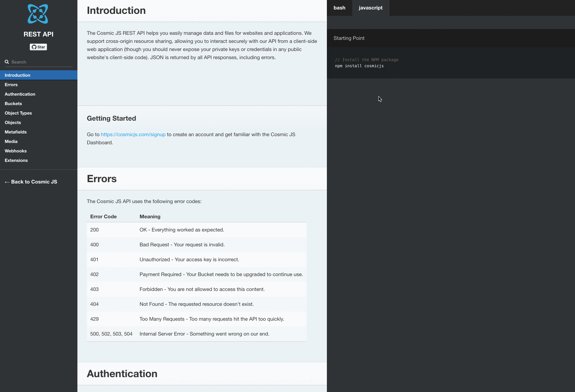575x392 pixels.
Task: Click the Starting Point label
Action: point(349,38)
